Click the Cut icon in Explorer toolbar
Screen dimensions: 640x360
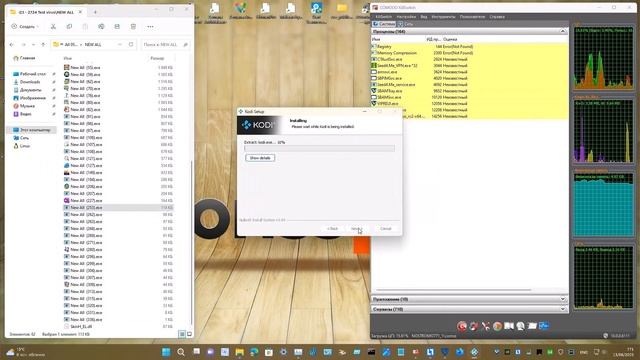click(53, 27)
